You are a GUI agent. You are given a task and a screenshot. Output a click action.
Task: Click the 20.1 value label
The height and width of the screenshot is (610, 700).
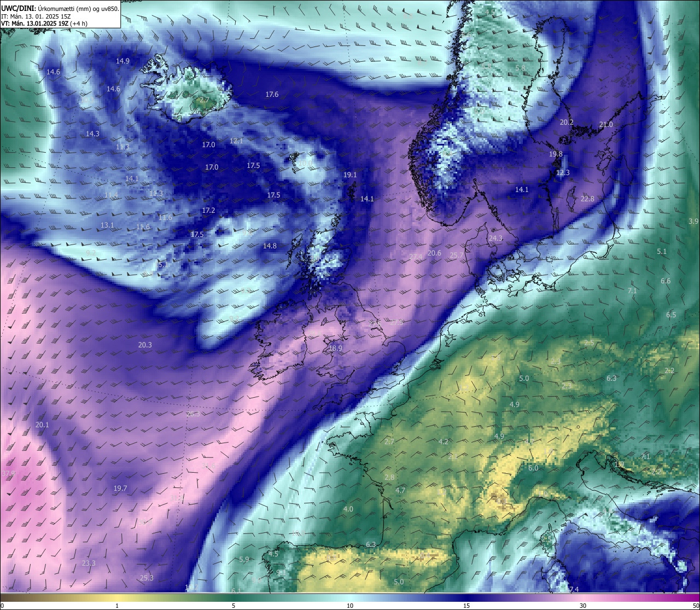point(42,425)
